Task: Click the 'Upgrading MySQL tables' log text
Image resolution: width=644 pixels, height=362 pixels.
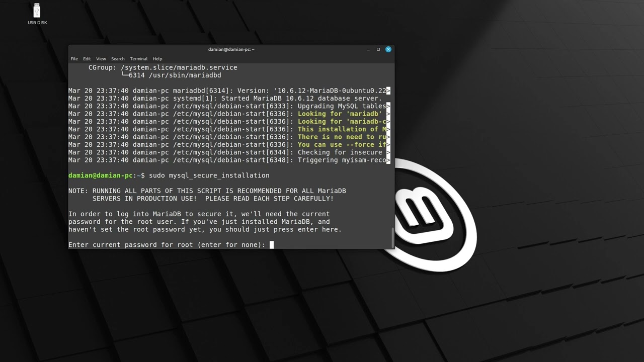Action: (x=342, y=106)
